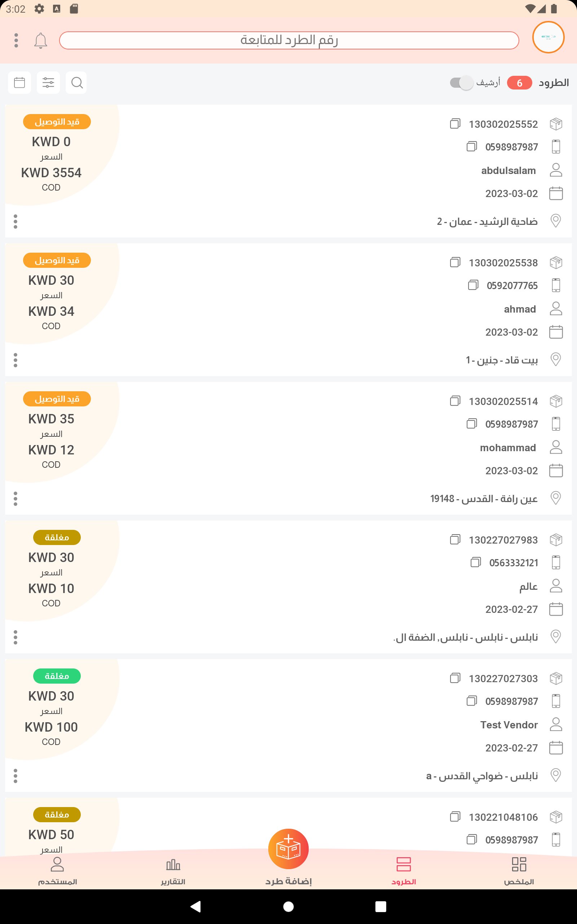Open the filter sliders icon
577x924 pixels.
click(48, 82)
